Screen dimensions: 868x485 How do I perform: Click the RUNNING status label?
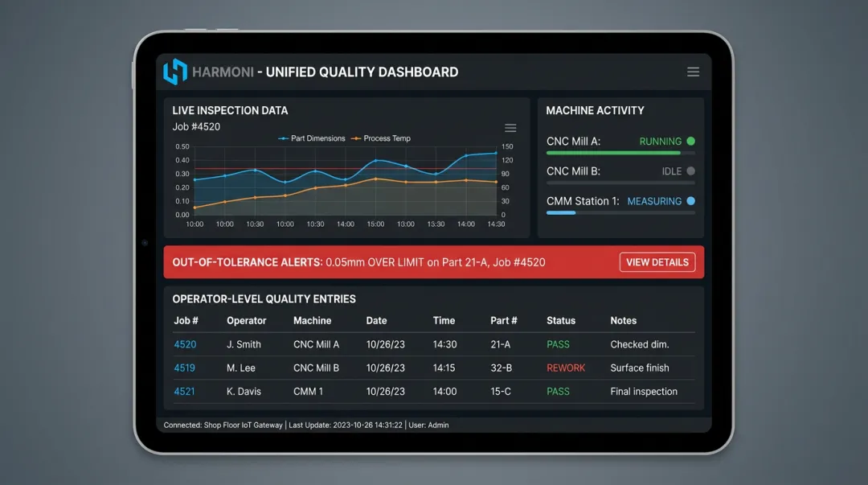pos(661,142)
